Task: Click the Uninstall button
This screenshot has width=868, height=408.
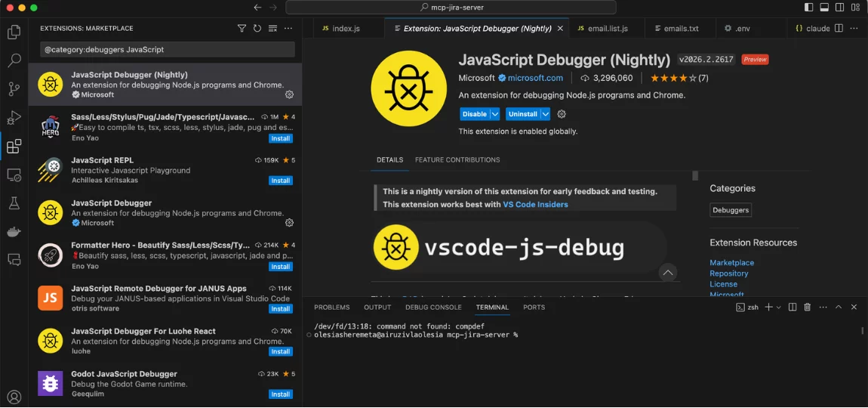Action: (522, 114)
